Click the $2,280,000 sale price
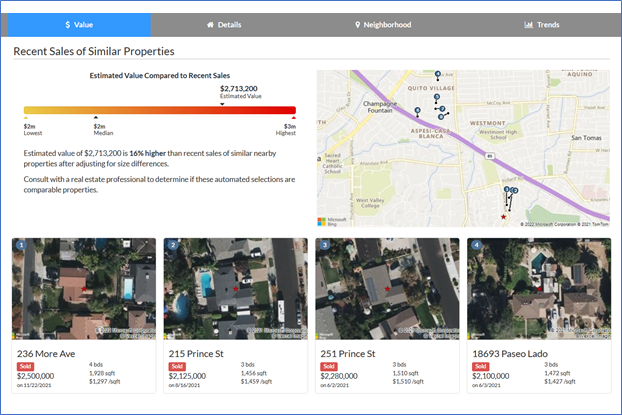This screenshot has width=622, height=415. [x=339, y=376]
